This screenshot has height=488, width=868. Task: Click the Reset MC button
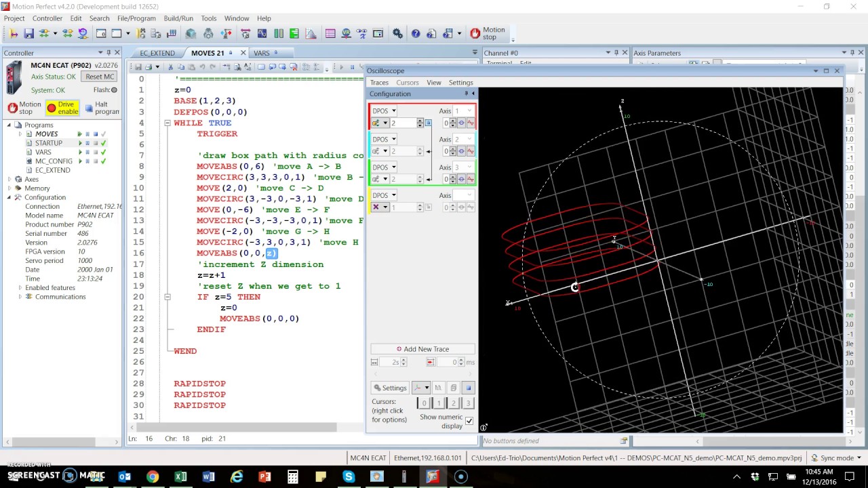point(100,77)
